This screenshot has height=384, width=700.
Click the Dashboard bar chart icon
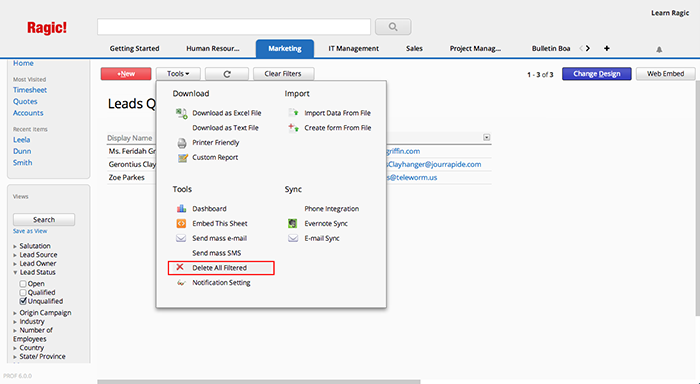click(181, 209)
